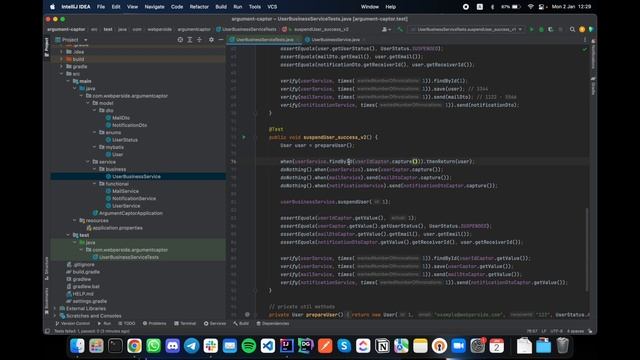Open the Navigate menu
Viewport: 640px width, 360px height.
154,7
